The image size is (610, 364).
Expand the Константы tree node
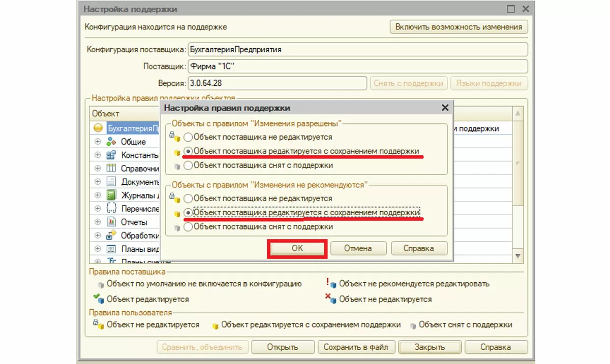[x=98, y=155]
